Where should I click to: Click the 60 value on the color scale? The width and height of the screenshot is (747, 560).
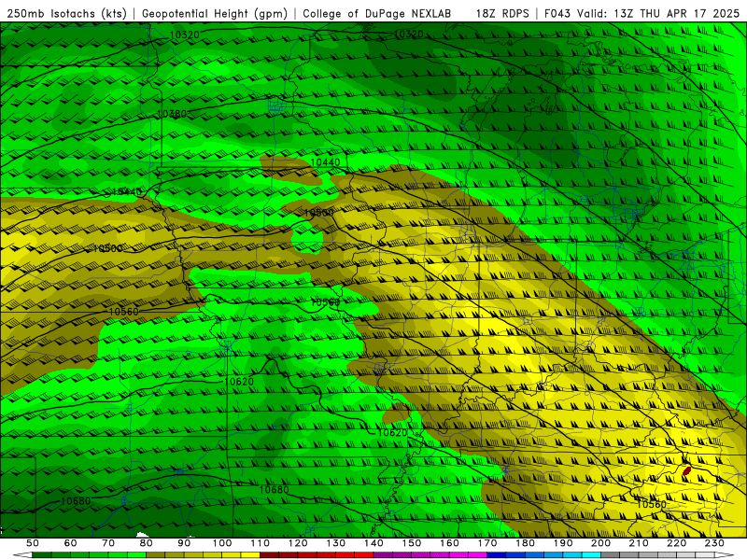coord(70,543)
